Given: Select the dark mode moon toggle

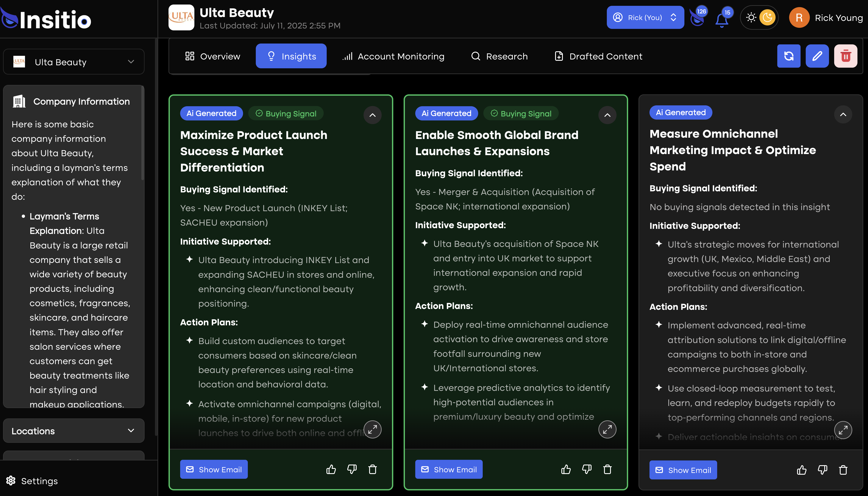Looking at the screenshot, I should point(767,17).
